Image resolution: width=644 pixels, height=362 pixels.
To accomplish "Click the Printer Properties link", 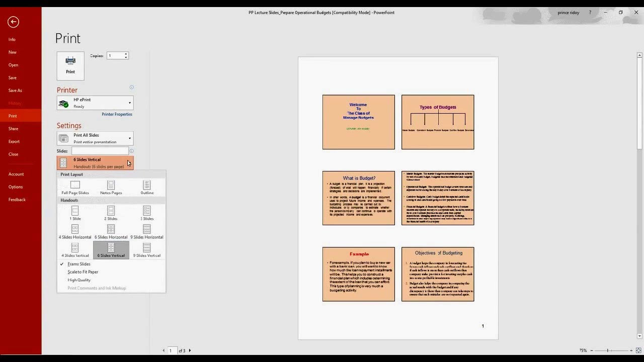I will (117, 114).
